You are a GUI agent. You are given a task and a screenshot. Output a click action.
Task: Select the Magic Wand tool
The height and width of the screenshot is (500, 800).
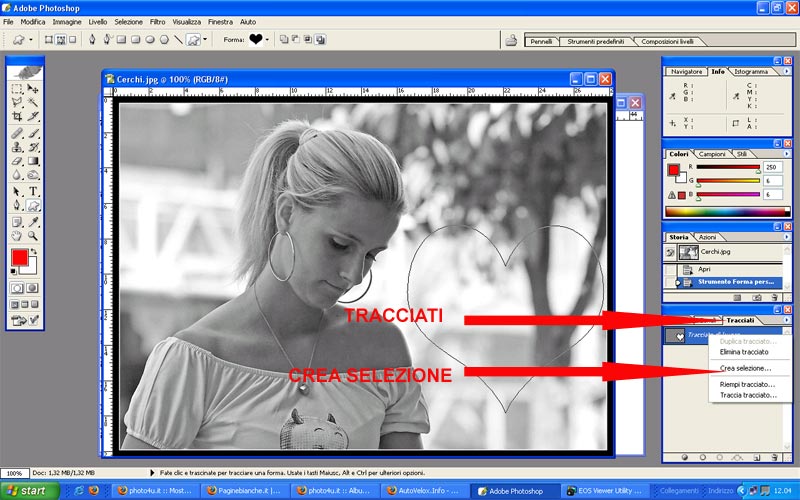(33, 103)
